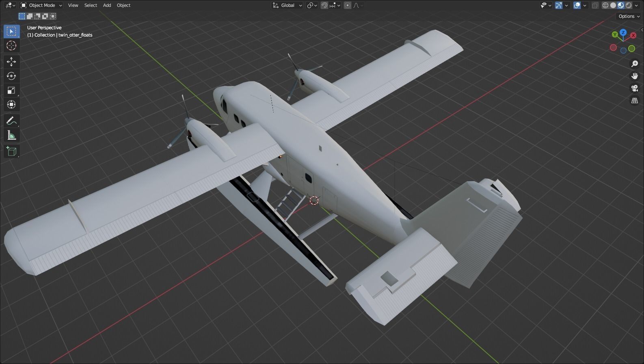Image resolution: width=644 pixels, height=364 pixels.
Task: Open object visibility and selectability dropdown
Action: [546, 5]
